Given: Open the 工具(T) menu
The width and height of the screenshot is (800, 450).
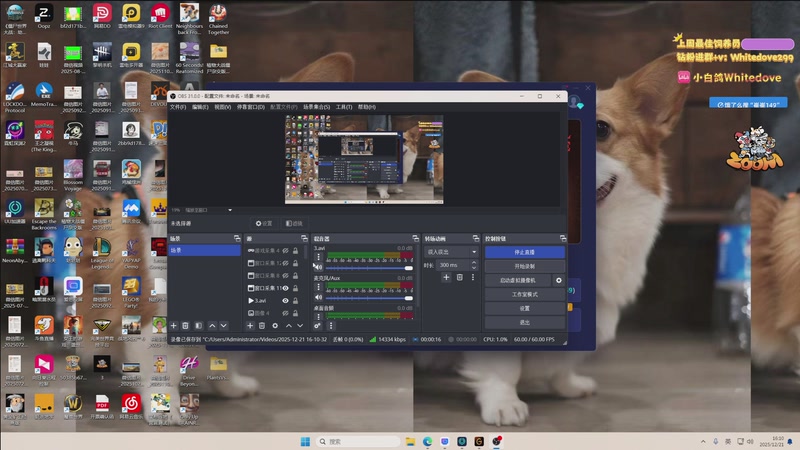Looking at the screenshot, I should (x=344, y=107).
